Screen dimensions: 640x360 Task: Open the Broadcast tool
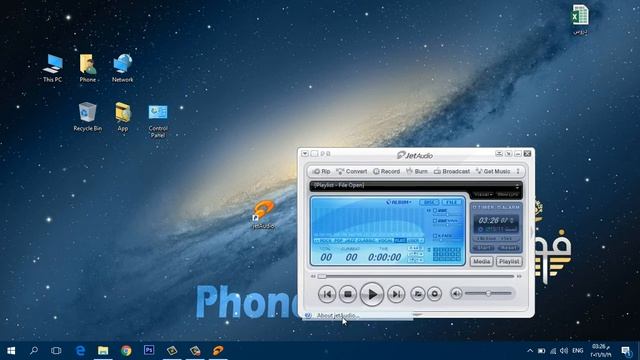click(x=452, y=171)
